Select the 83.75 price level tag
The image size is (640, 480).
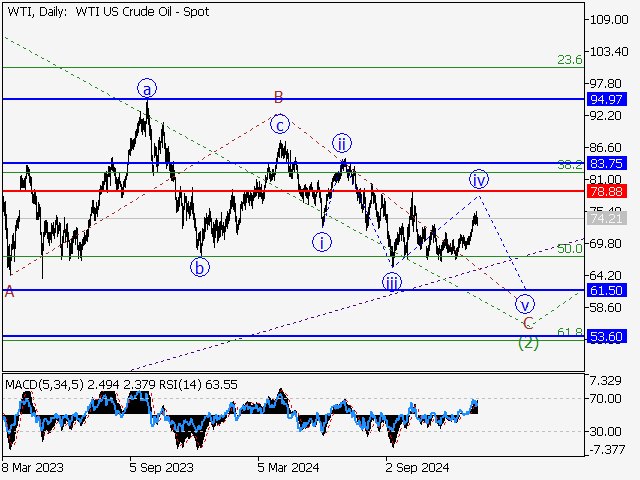point(607,163)
